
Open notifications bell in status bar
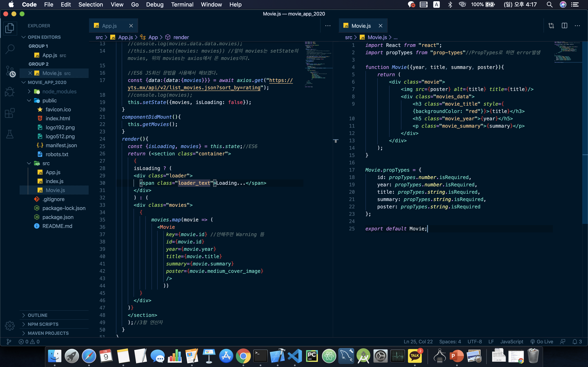click(x=575, y=342)
